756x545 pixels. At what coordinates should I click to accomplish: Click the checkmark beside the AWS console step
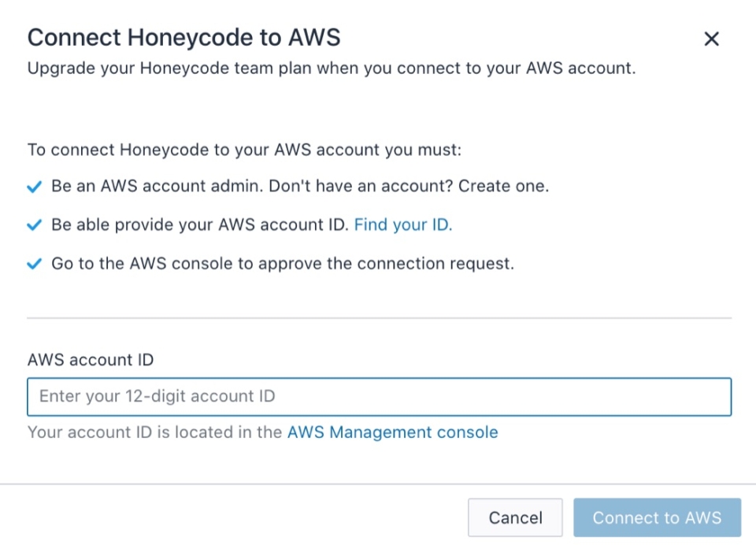click(33, 264)
